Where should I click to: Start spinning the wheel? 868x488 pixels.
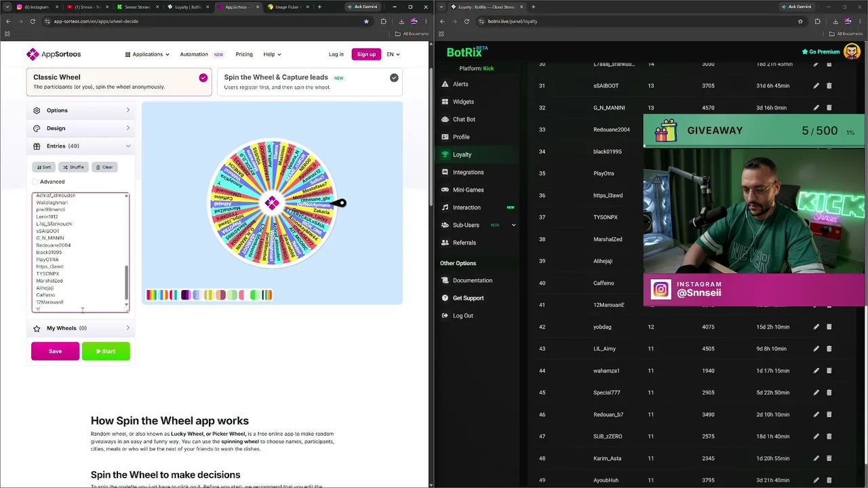(x=106, y=351)
